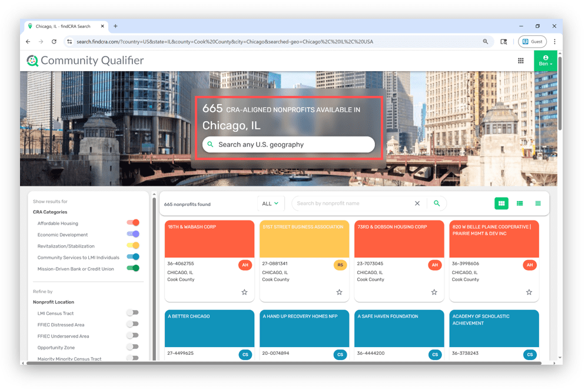Open the apps grid menu icon
This screenshot has width=588, height=390.
point(520,61)
